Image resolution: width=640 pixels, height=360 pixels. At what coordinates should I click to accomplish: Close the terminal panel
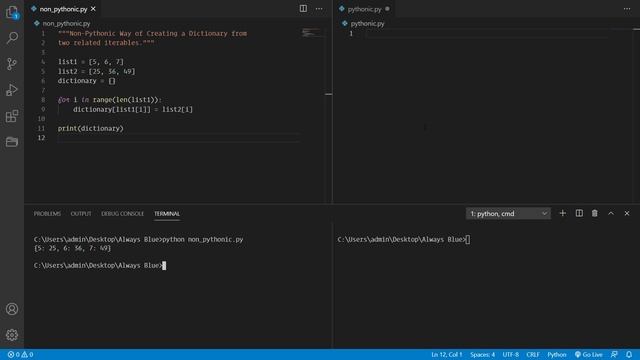click(627, 213)
